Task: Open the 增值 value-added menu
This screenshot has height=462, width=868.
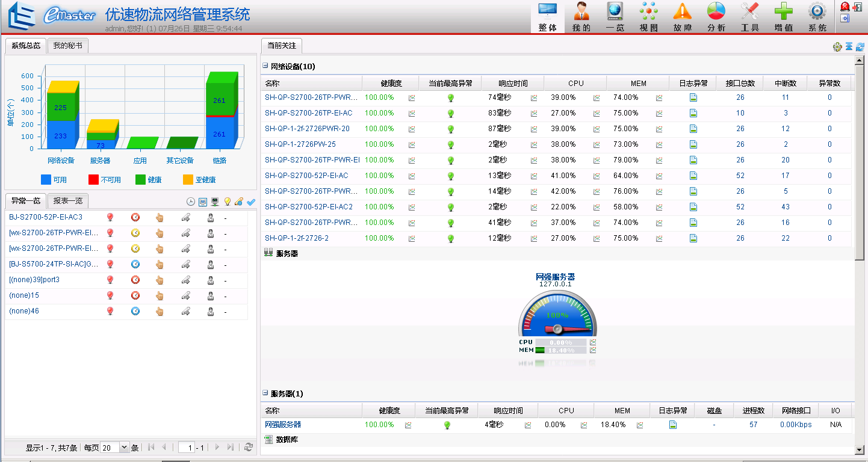Action: pos(783,17)
